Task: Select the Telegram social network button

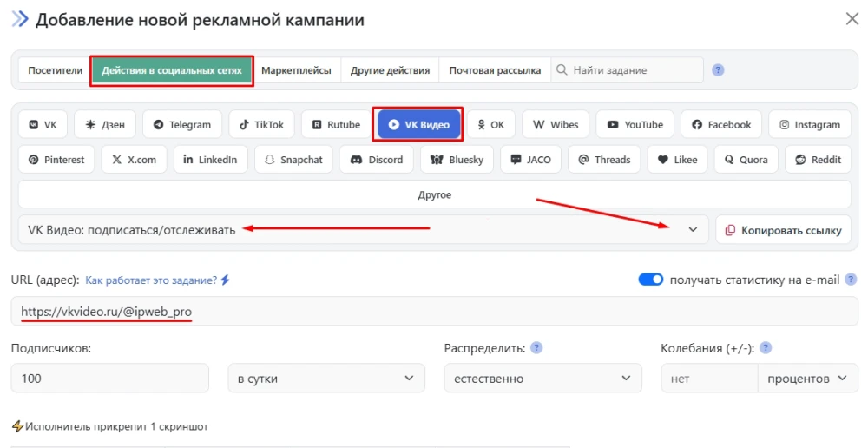Action: pos(182,125)
